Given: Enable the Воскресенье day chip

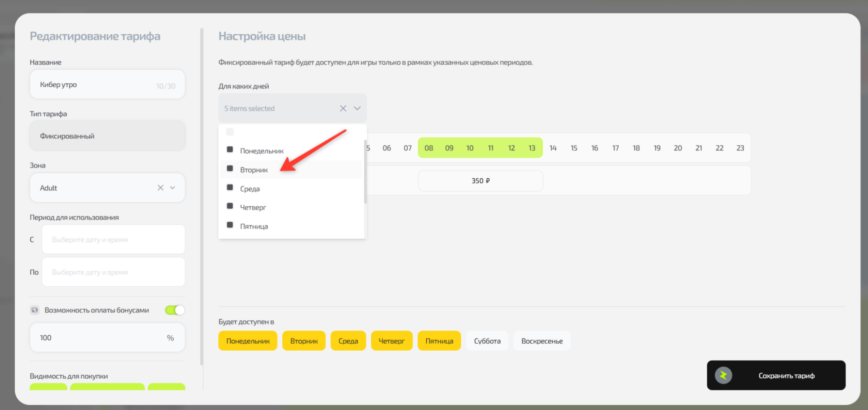Looking at the screenshot, I should pyautogui.click(x=541, y=341).
